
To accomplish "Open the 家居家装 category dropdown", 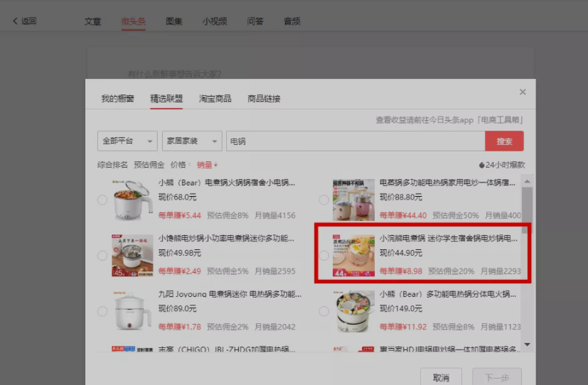I will (192, 141).
